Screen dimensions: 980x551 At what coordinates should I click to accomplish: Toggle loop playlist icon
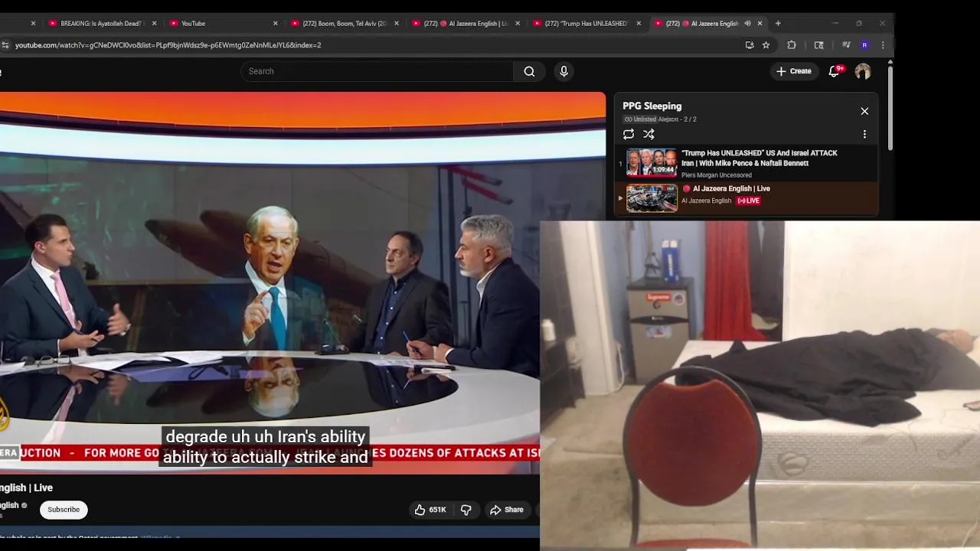point(629,134)
